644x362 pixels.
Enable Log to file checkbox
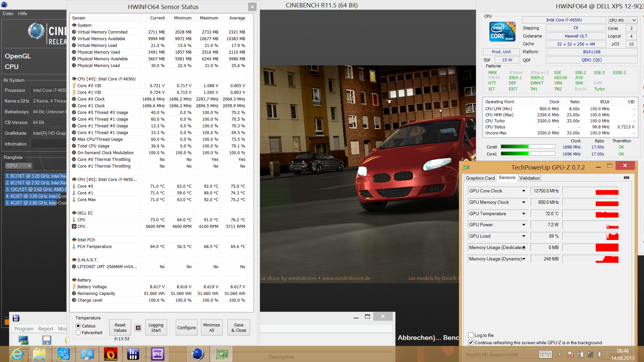tap(471, 335)
